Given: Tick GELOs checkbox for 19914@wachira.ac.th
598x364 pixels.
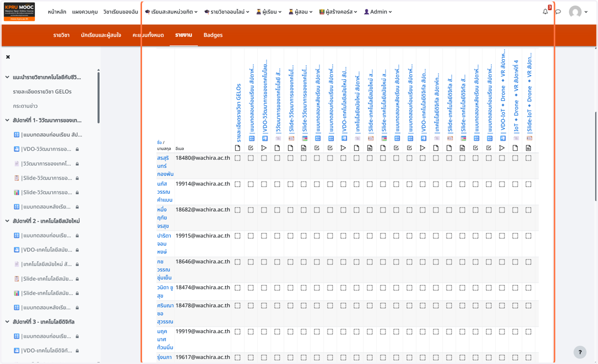Looking at the screenshot, I should 238,184.
